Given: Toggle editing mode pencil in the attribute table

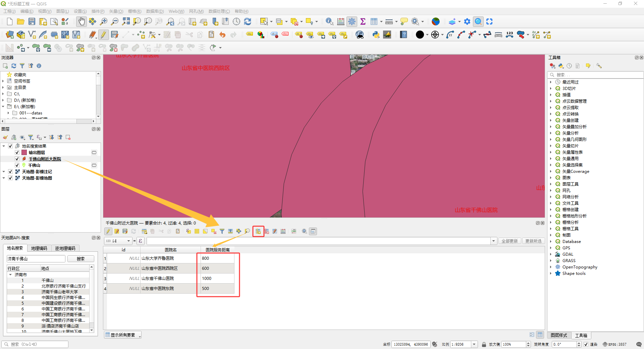Looking at the screenshot, I should click(x=108, y=231).
